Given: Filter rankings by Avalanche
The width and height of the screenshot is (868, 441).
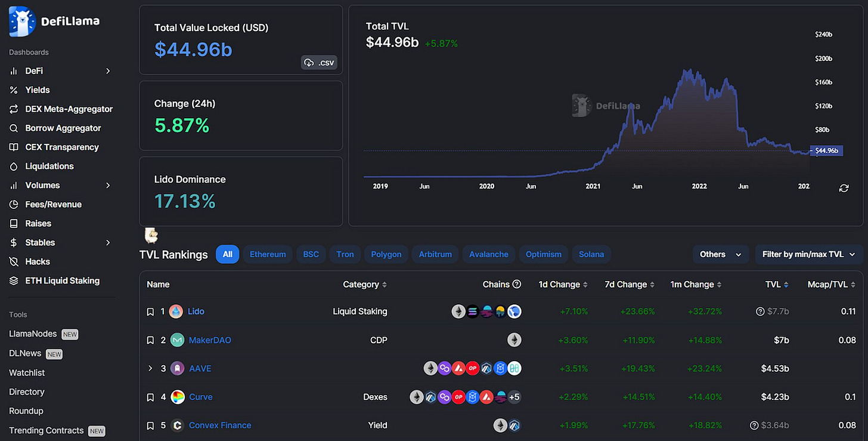Looking at the screenshot, I should tap(489, 254).
